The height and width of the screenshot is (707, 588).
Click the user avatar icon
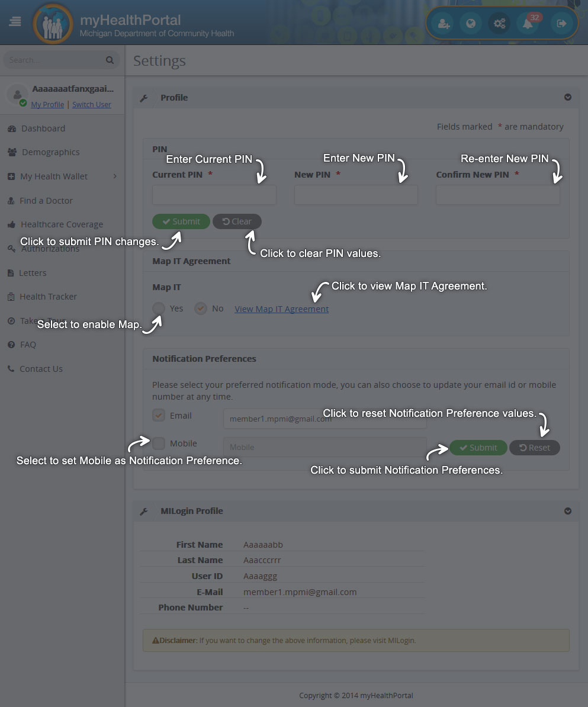coord(17,94)
